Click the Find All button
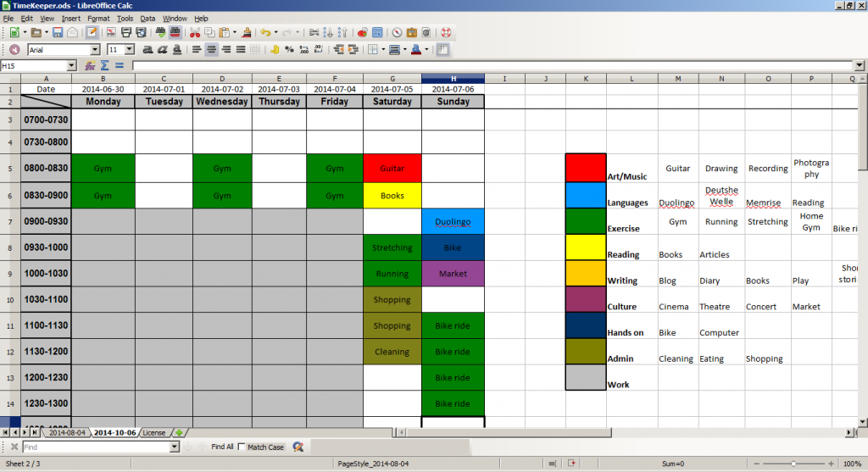The width and height of the screenshot is (868, 472). tap(222, 447)
